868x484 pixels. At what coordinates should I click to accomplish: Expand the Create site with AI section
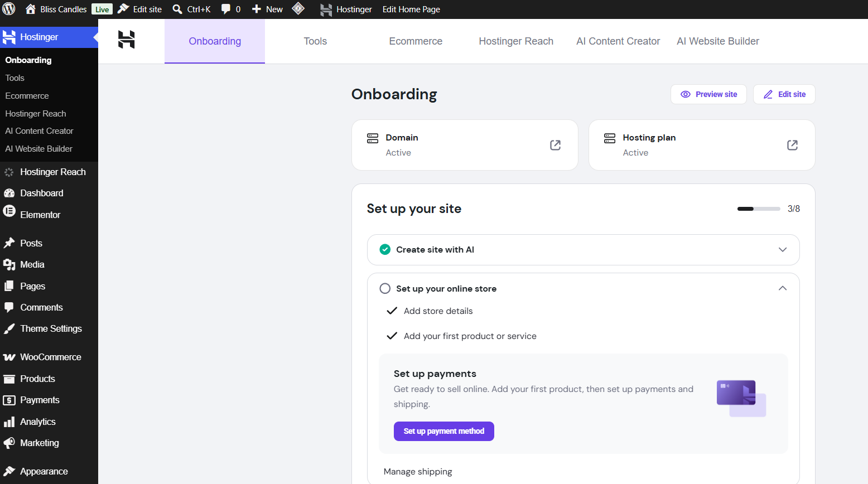pos(783,250)
